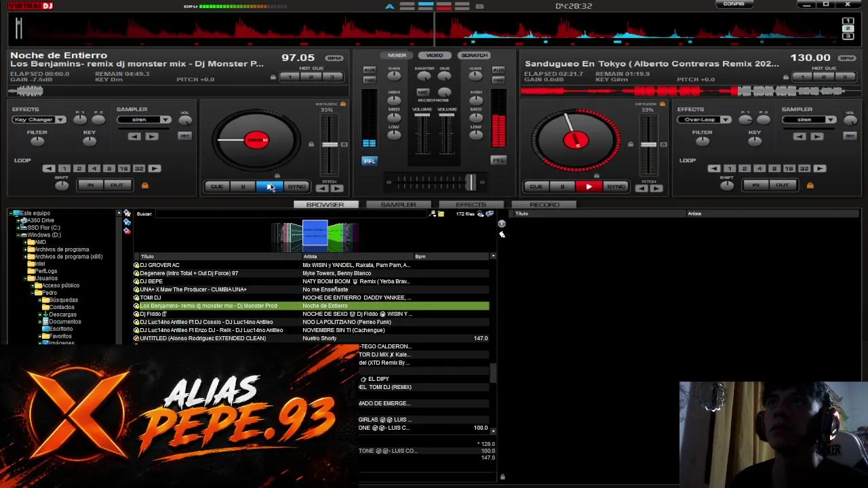Click the REC button on right mixer channel

point(498,79)
